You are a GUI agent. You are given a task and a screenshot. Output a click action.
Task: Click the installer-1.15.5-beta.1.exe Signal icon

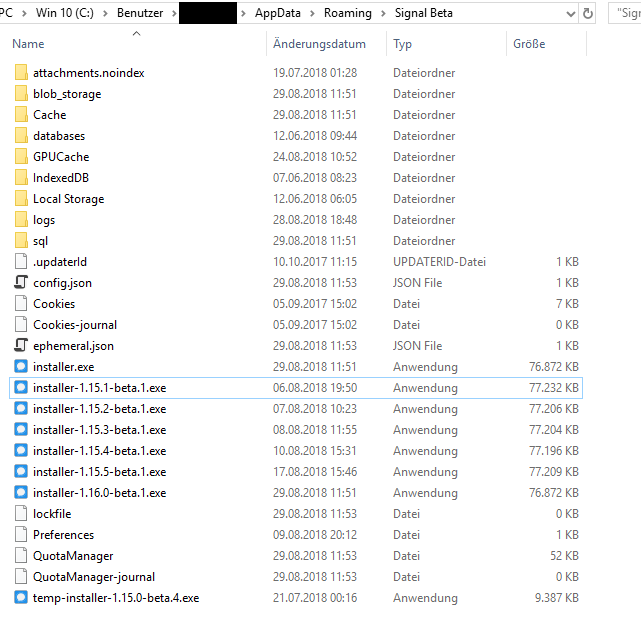coord(21,471)
